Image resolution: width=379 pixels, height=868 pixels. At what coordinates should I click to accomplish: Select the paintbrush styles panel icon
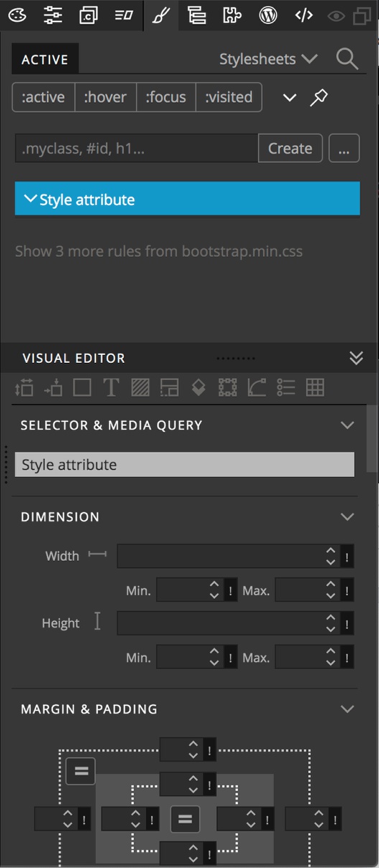coord(161,15)
